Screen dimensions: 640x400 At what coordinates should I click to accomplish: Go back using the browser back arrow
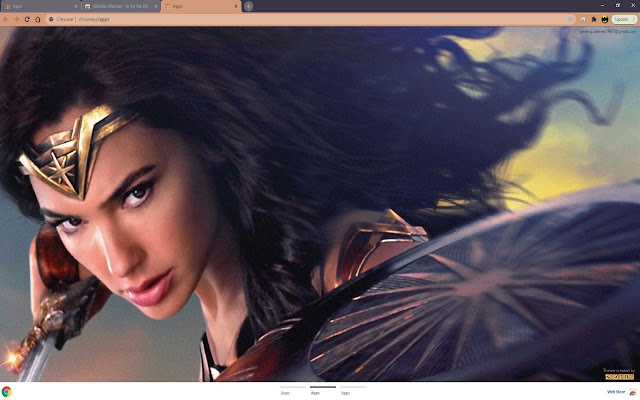click(5, 19)
